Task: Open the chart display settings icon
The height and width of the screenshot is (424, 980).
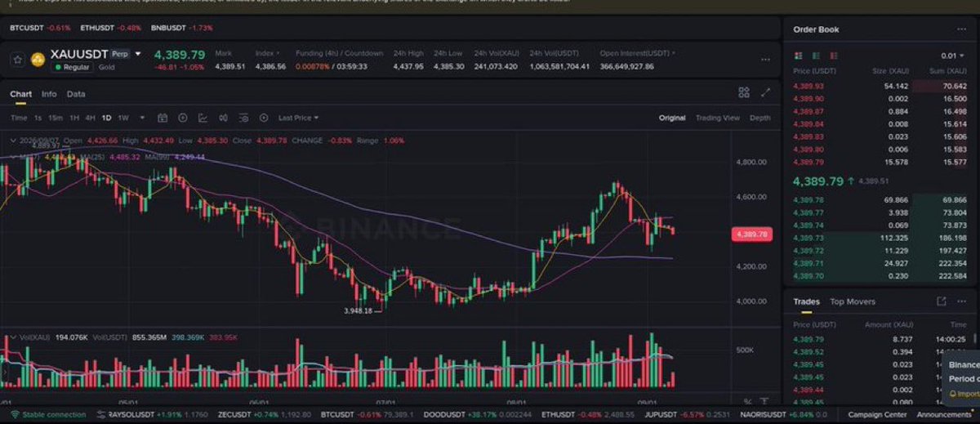Action: coord(243,118)
